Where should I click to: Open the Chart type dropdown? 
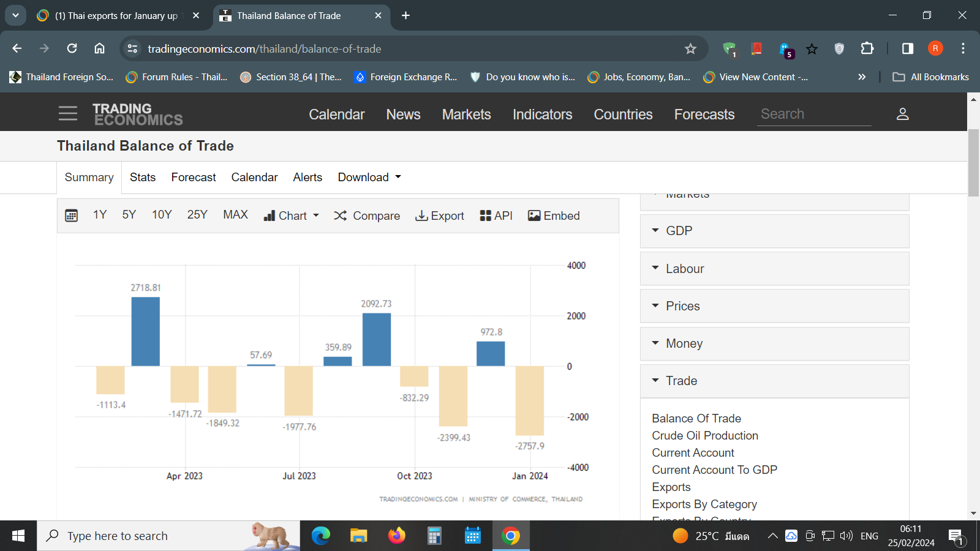click(x=292, y=216)
